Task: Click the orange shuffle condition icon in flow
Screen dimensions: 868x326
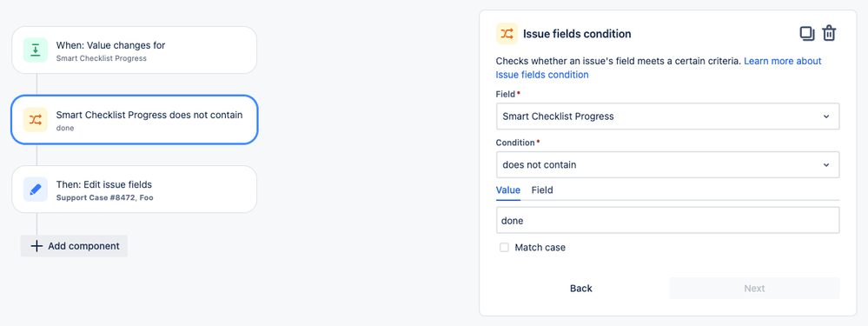Action: pos(36,120)
